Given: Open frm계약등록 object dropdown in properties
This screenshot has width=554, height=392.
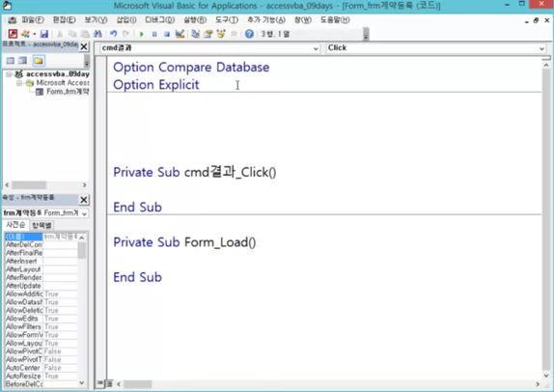Looking at the screenshot, I should 84,213.
